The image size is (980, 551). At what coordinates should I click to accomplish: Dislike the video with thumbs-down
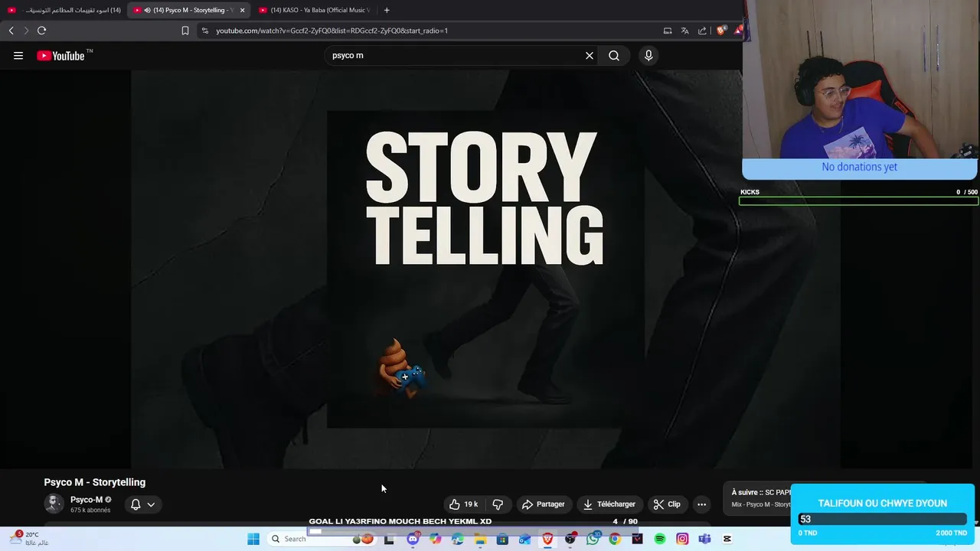coord(498,504)
